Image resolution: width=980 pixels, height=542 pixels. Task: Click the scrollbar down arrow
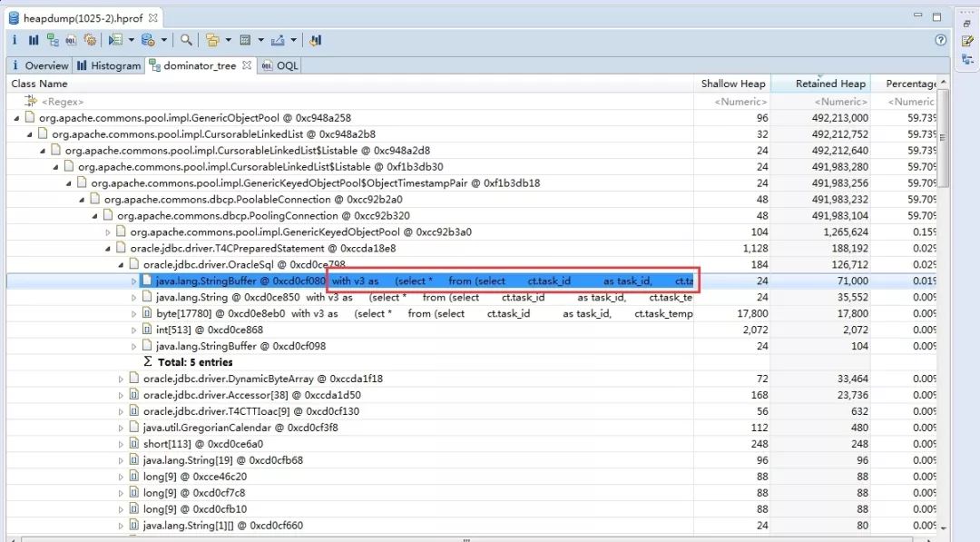(943, 527)
